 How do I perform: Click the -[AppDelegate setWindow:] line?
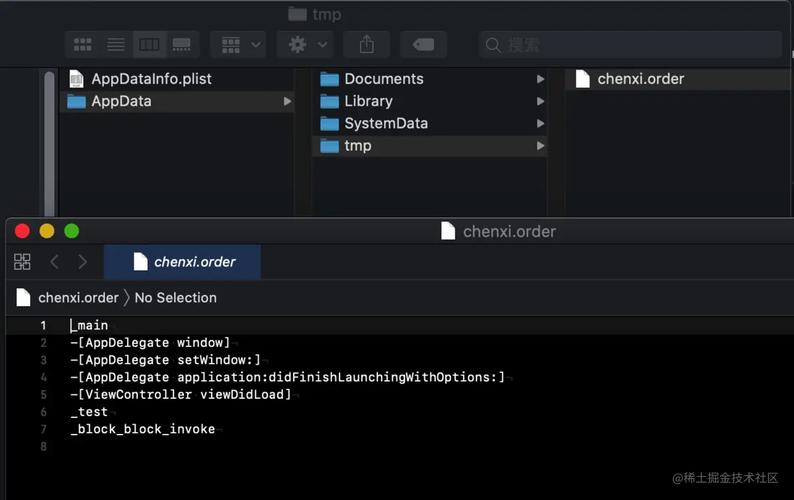[165, 360]
